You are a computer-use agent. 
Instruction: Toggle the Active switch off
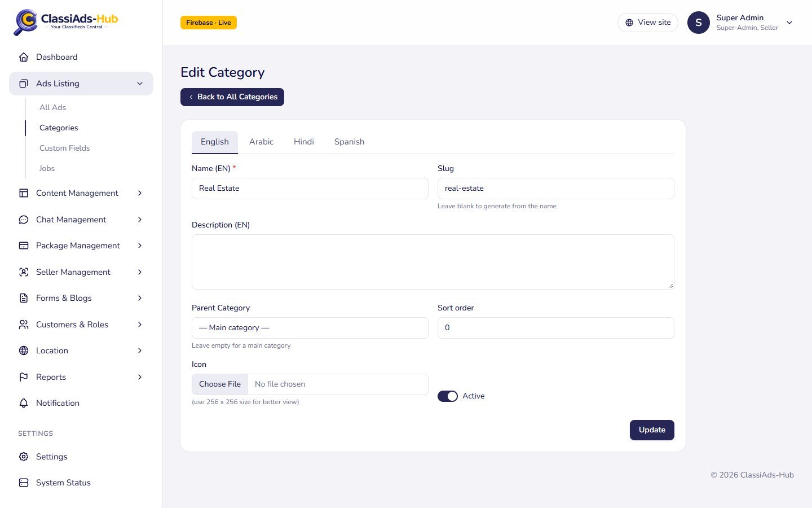coord(448,396)
